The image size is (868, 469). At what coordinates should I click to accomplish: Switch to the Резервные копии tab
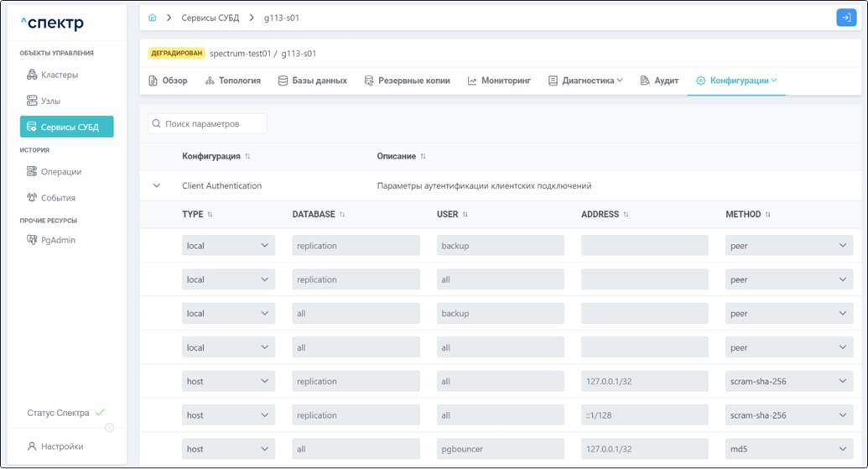(x=408, y=81)
